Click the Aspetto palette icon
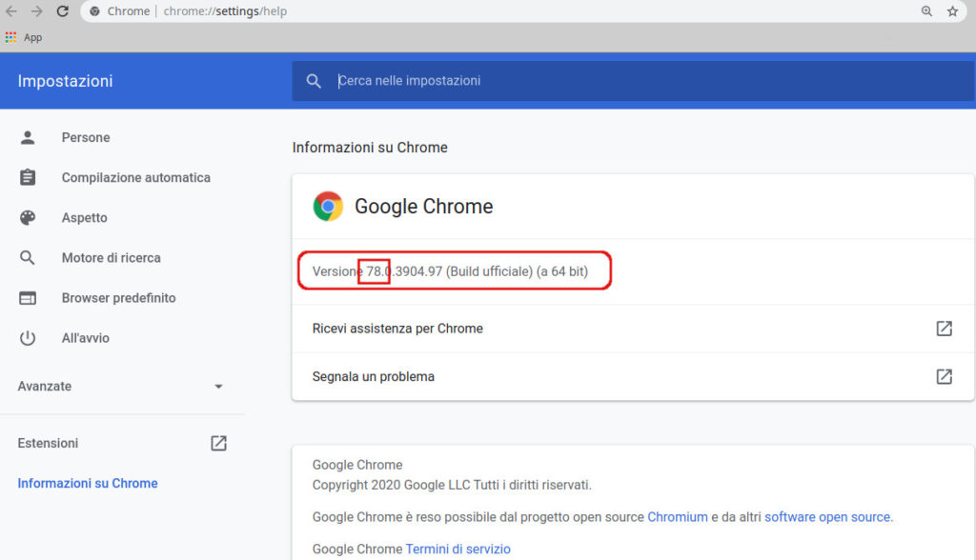Screen dimensions: 976x560 click(28, 218)
